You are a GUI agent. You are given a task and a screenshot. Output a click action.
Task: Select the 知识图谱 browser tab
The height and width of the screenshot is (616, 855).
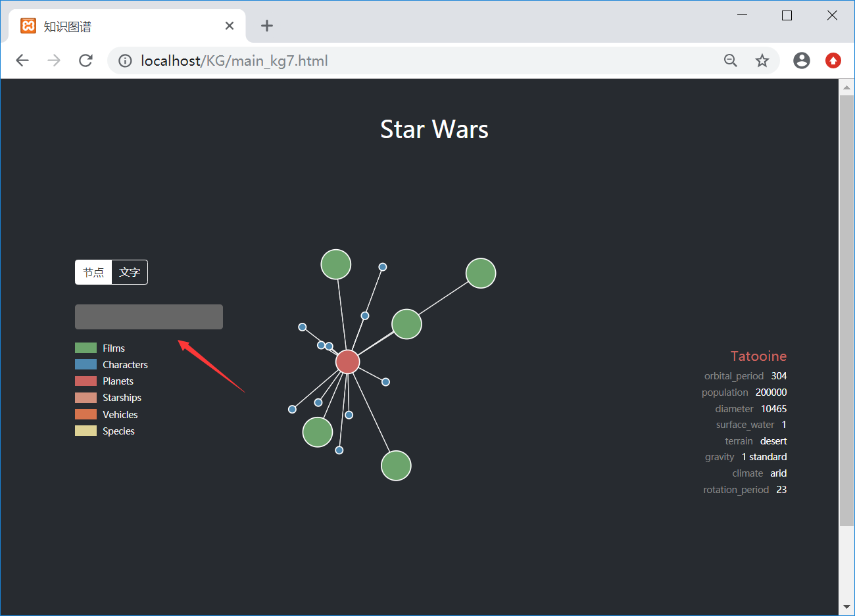127,26
